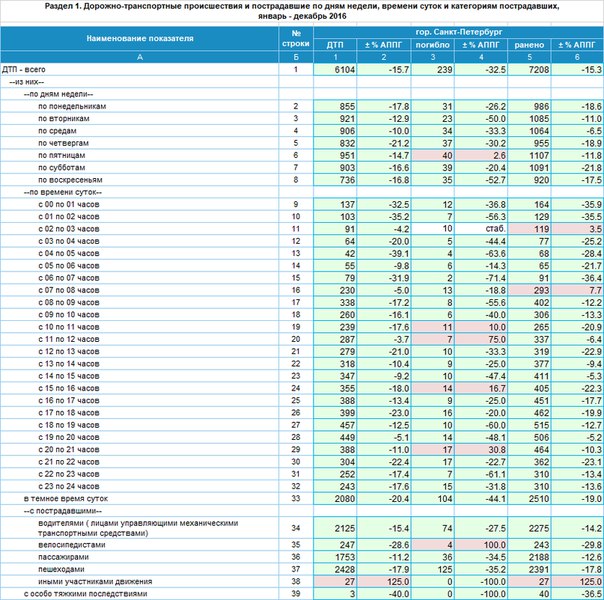The width and height of the screenshot is (604, 600).
Task: Click the 'ДТП' column header
Action: (x=335, y=45)
